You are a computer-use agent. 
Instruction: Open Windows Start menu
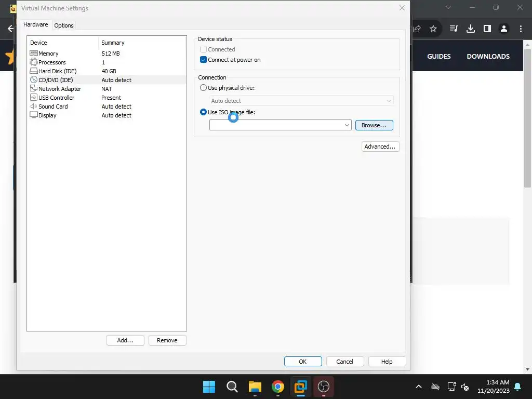(209, 387)
